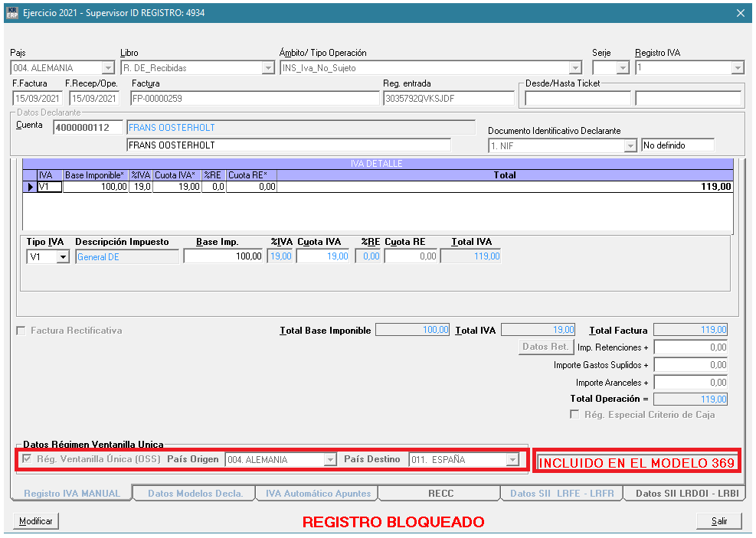Click the Modificar button
The height and width of the screenshot is (538, 756).
(36, 521)
